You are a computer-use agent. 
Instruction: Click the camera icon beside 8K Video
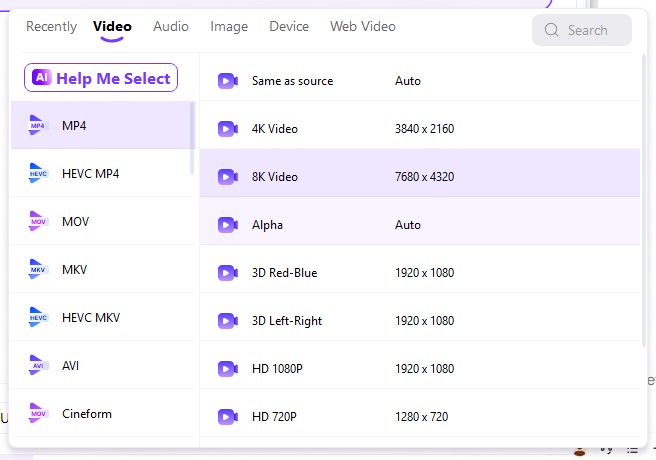pos(228,177)
